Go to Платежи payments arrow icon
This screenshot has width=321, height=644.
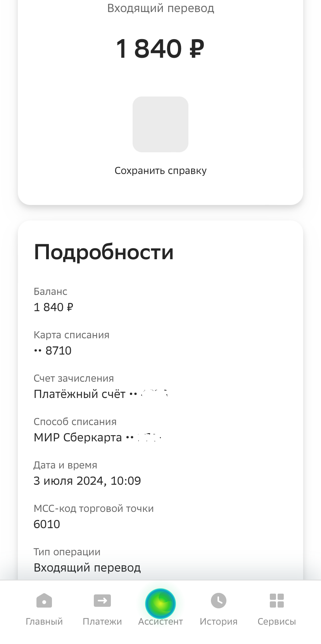[102, 601]
